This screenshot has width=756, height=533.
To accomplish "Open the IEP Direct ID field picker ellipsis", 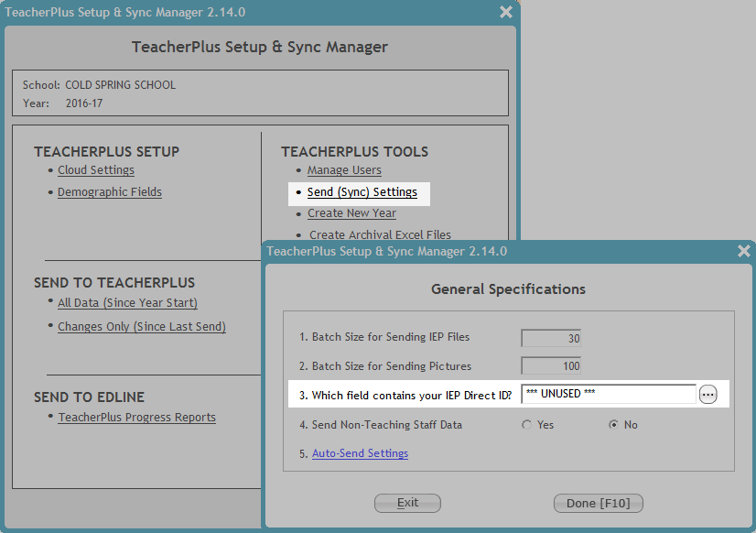I will coord(707,395).
